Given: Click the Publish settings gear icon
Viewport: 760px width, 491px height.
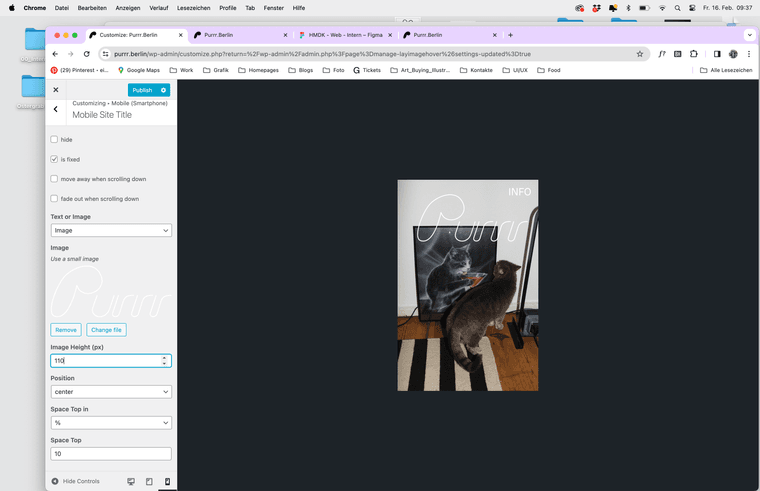Looking at the screenshot, I should 164,90.
